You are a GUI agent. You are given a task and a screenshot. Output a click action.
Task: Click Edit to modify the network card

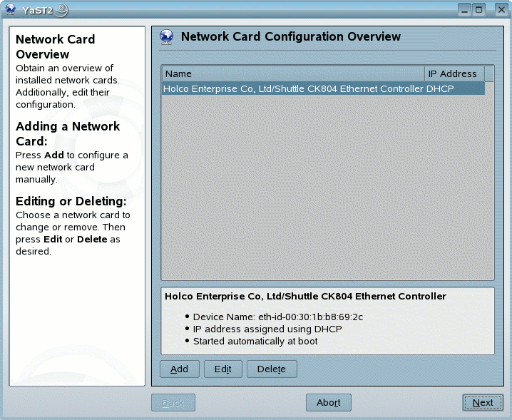223,369
